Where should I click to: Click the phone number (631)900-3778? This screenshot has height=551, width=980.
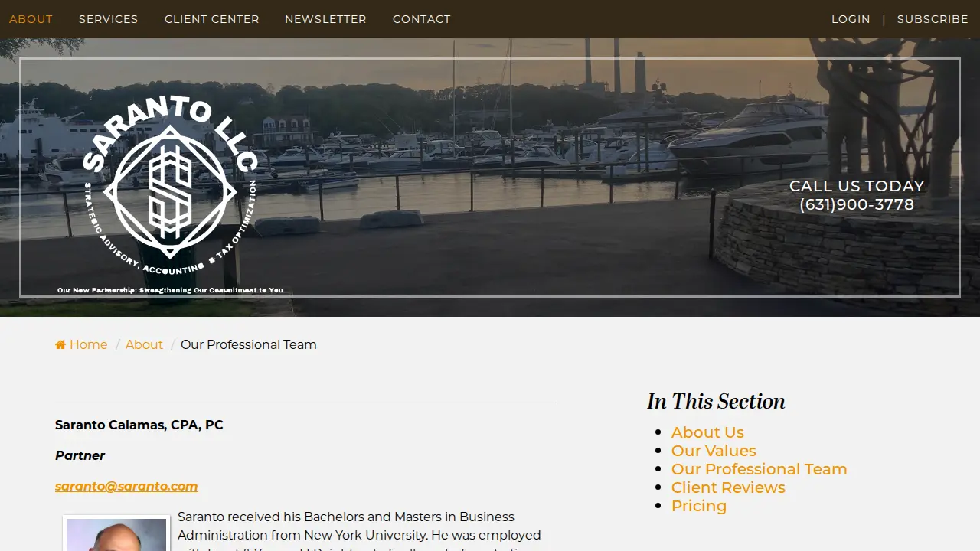pyautogui.click(x=857, y=204)
